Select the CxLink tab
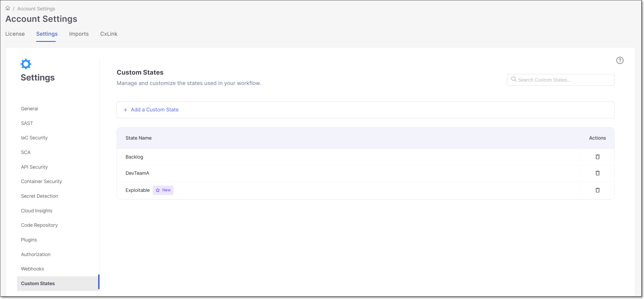 [x=109, y=34]
